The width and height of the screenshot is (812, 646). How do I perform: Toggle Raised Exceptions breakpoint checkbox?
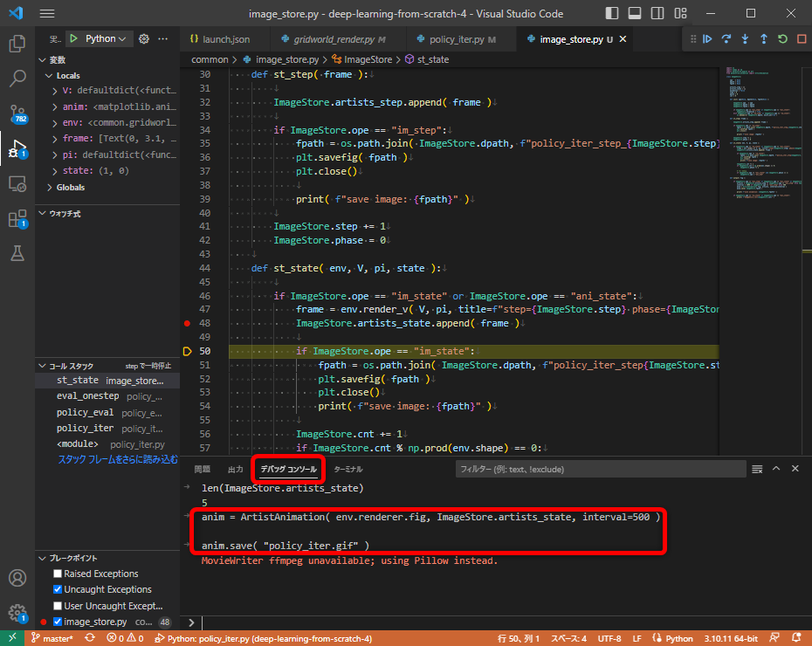(x=58, y=574)
